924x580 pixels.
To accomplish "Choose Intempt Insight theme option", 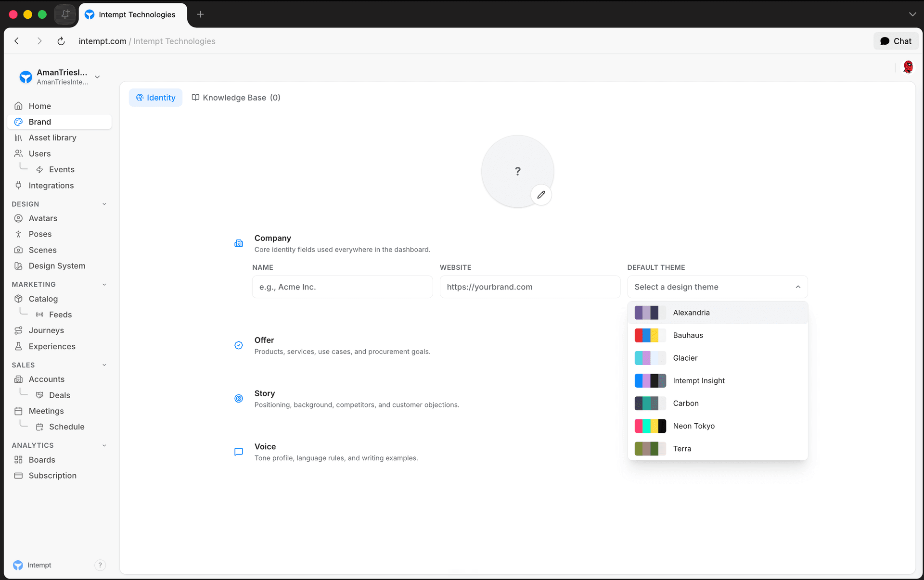I will click(x=718, y=380).
